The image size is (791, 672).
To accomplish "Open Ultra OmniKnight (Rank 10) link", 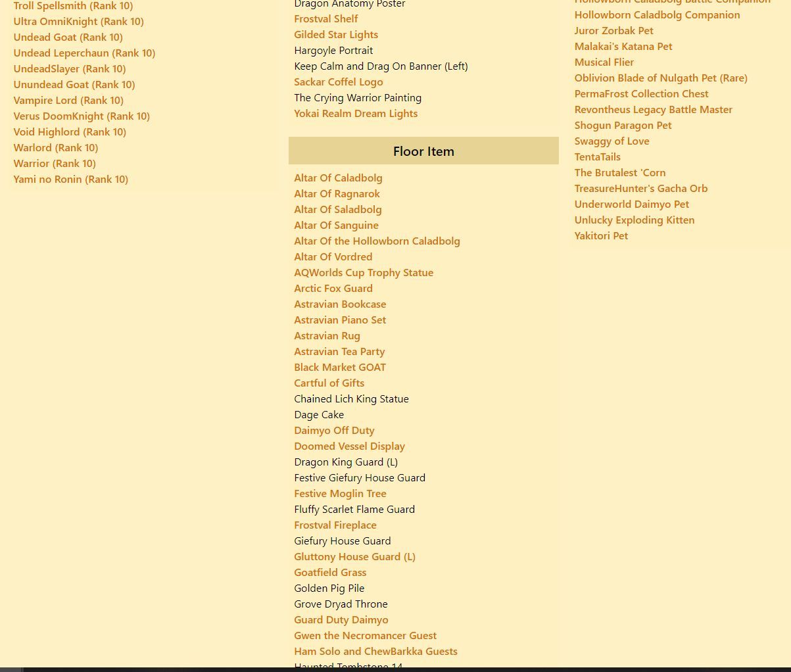I will (78, 21).
